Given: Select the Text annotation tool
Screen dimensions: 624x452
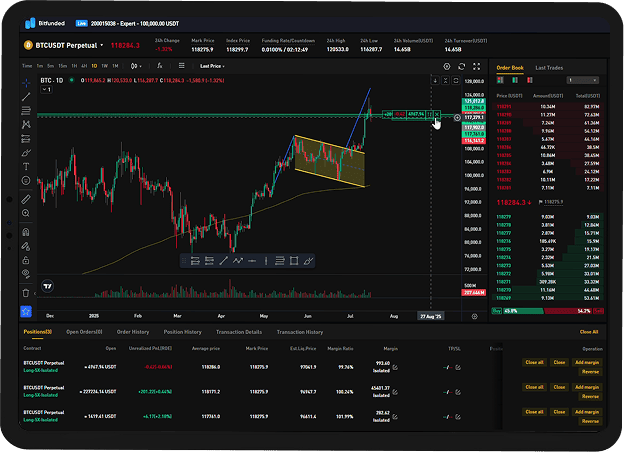Looking at the screenshot, I should click(27, 168).
